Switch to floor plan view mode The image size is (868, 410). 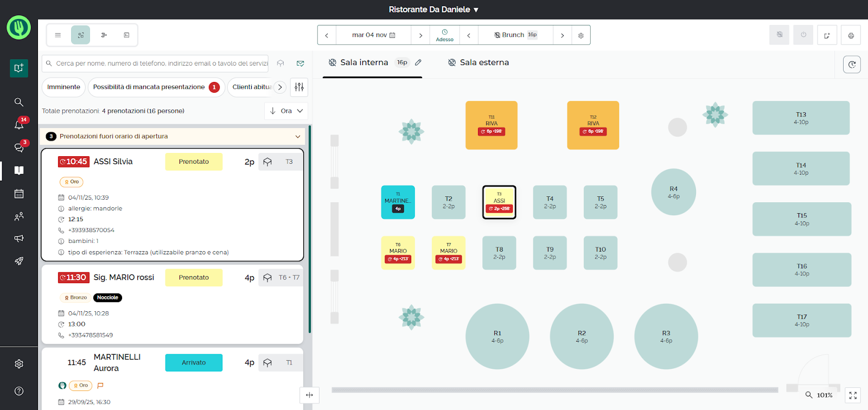[80, 35]
